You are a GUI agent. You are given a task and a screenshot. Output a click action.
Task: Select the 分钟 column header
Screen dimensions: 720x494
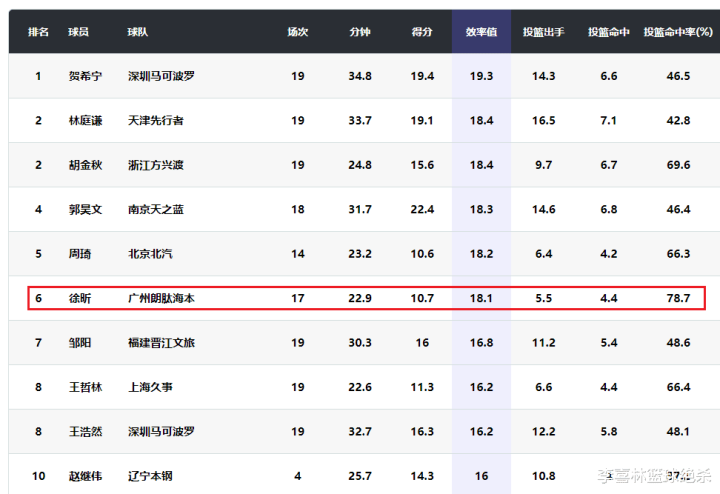click(360, 32)
